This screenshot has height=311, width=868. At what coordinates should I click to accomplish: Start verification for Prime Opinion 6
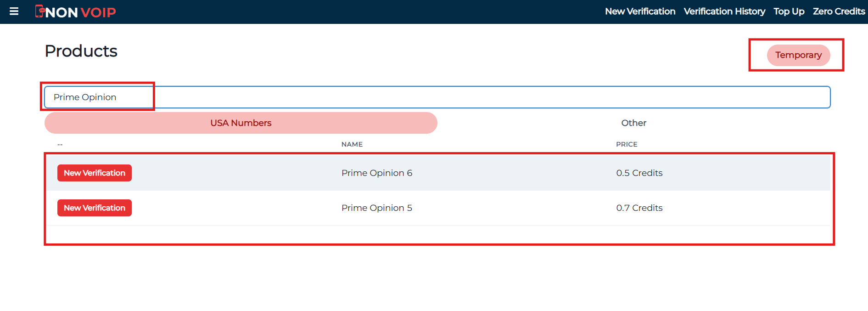94,173
